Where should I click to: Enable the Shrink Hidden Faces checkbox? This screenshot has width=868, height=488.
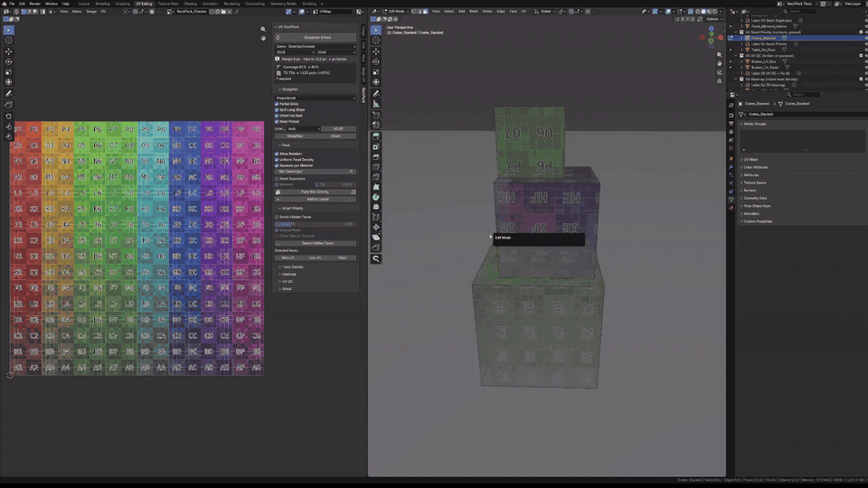277,217
